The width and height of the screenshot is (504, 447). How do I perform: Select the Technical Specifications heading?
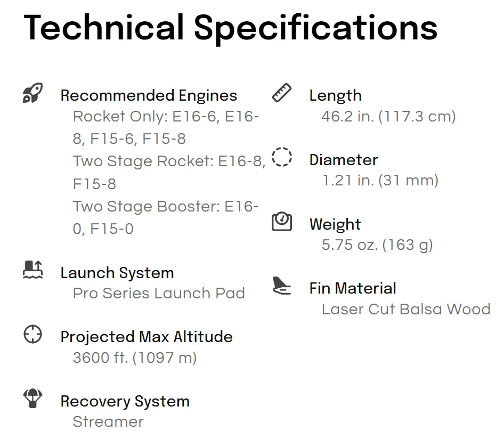pos(231,28)
